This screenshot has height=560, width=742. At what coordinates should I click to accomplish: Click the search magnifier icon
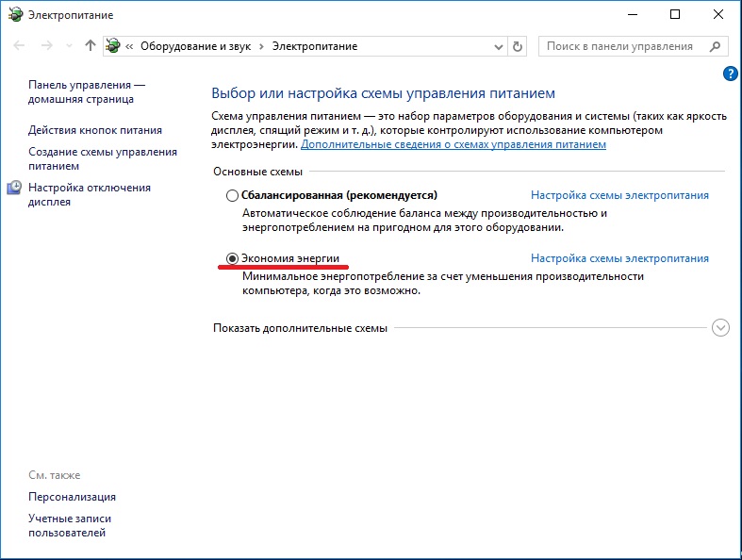click(x=716, y=46)
